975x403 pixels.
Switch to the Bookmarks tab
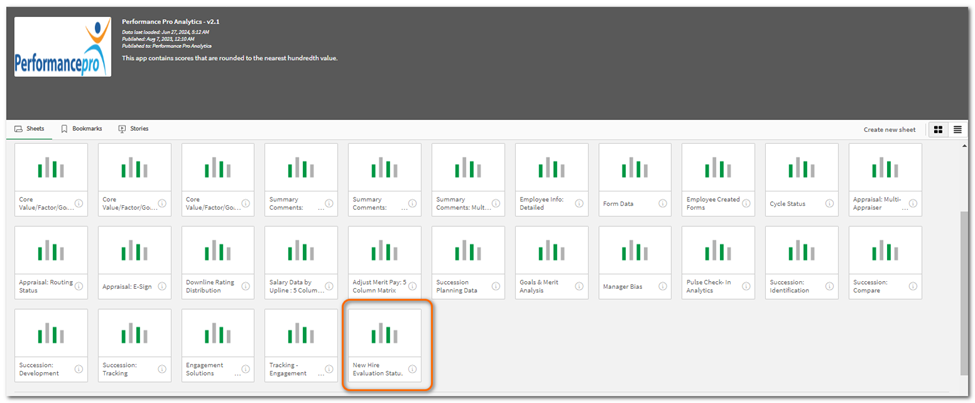coord(81,129)
